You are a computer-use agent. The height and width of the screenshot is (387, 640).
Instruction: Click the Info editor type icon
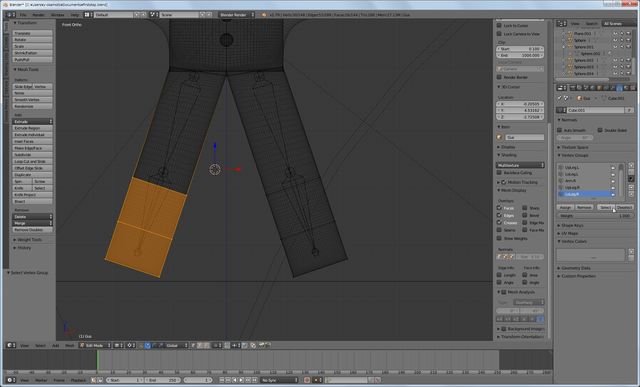tap(11, 15)
